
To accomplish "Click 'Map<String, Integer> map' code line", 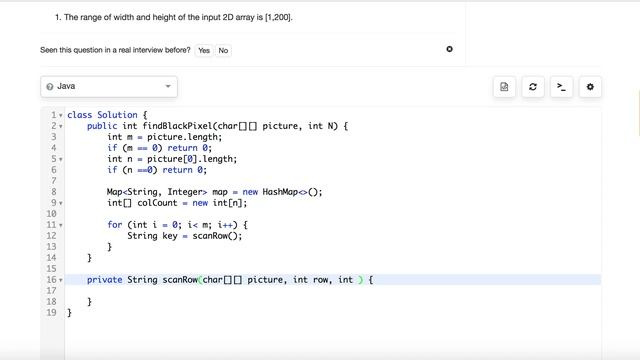I will (x=214, y=192).
